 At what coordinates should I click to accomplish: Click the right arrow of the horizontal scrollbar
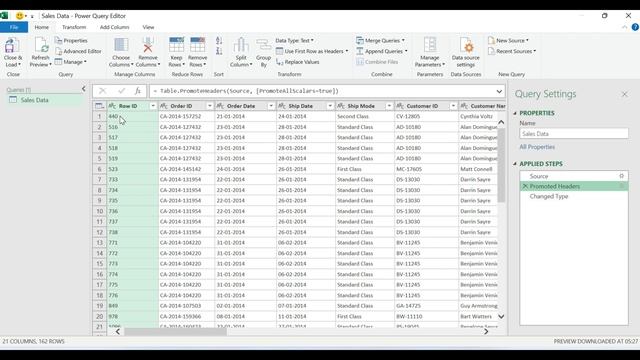click(x=486, y=332)
